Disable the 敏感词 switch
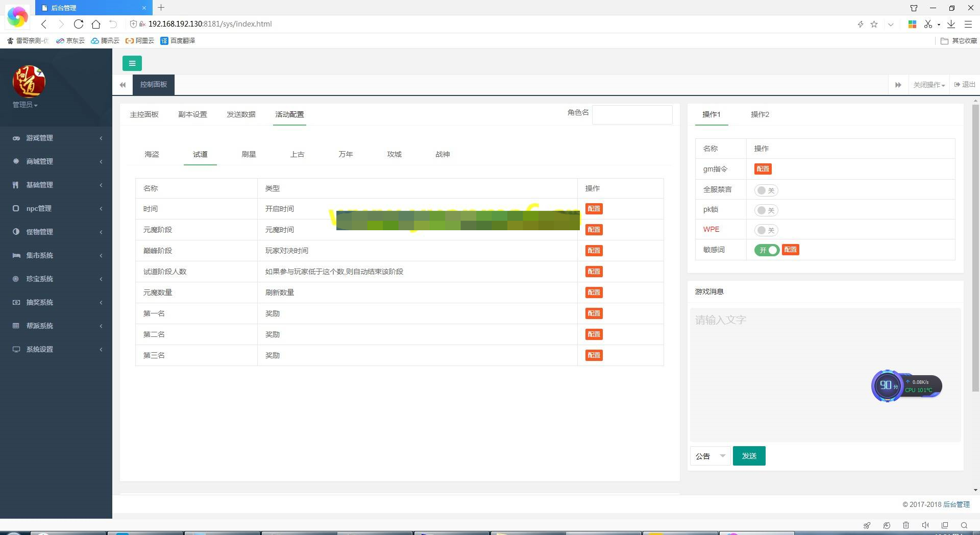 pos(766,250)
